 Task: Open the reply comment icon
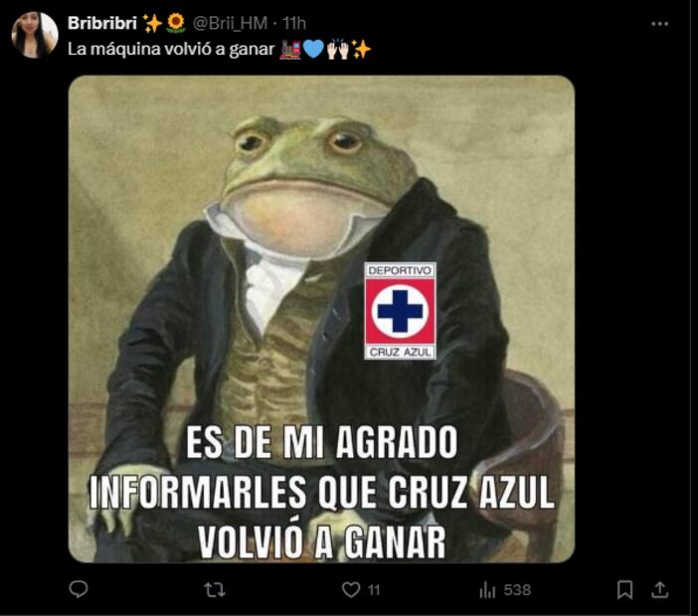pos(79,589)
